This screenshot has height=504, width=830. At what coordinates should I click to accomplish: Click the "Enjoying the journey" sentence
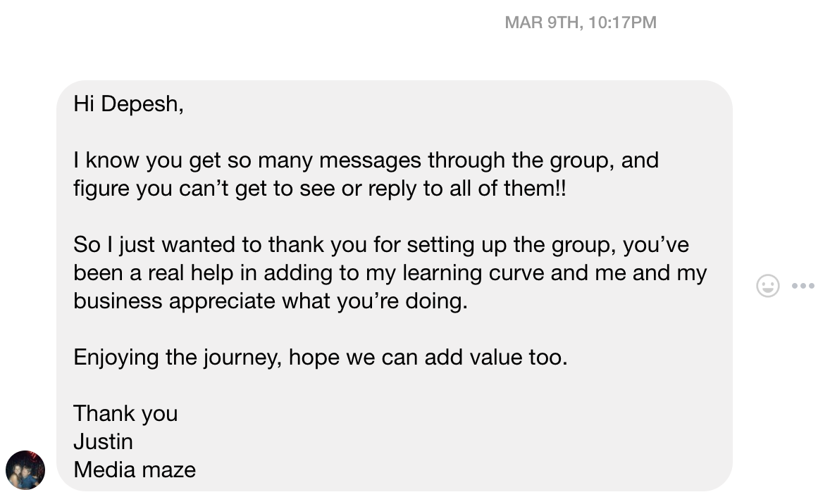click(320, 358)
